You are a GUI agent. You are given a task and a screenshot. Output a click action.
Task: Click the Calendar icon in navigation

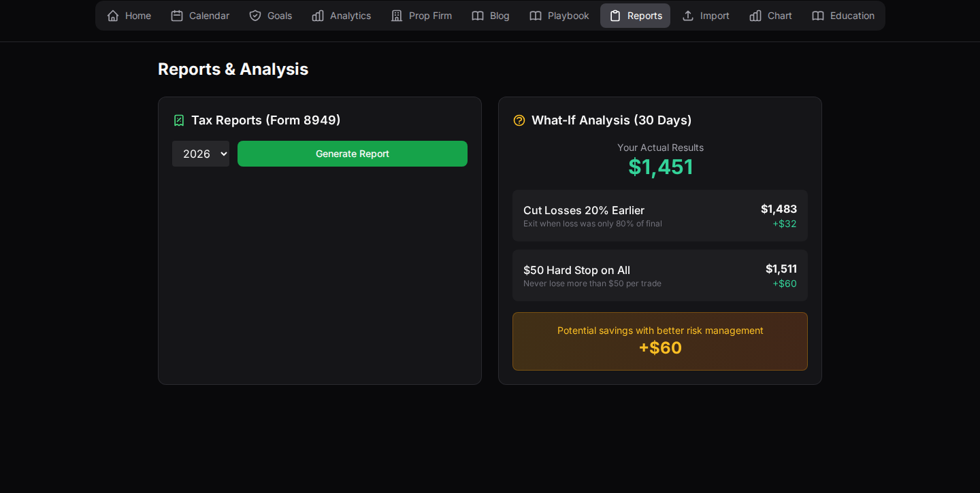tap(177, 16)
